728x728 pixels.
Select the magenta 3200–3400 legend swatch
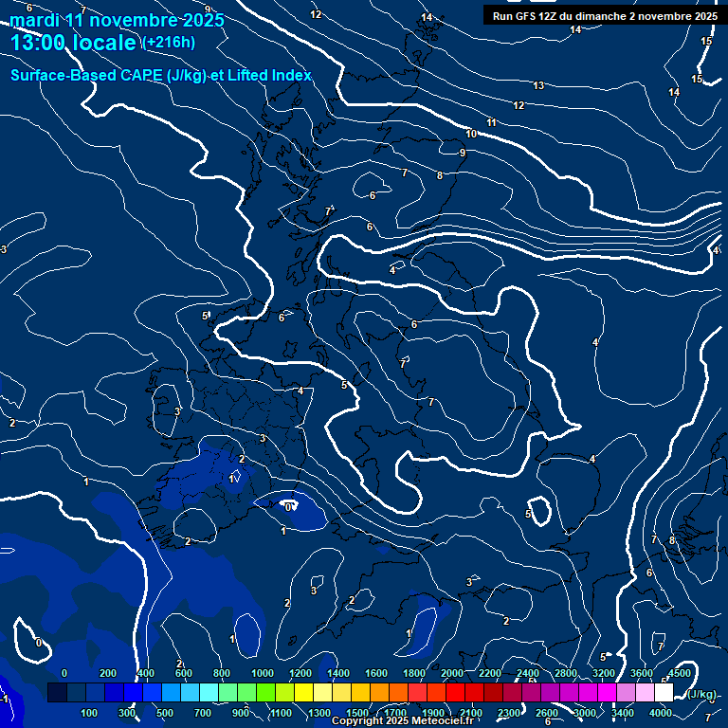(607, 692)
